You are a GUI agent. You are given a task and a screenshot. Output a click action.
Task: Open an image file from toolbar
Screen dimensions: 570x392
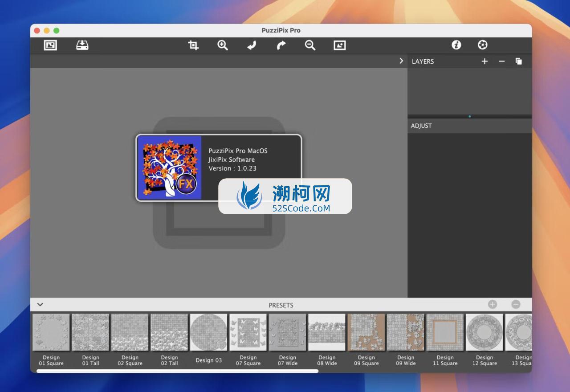click(x=50, y=45)
